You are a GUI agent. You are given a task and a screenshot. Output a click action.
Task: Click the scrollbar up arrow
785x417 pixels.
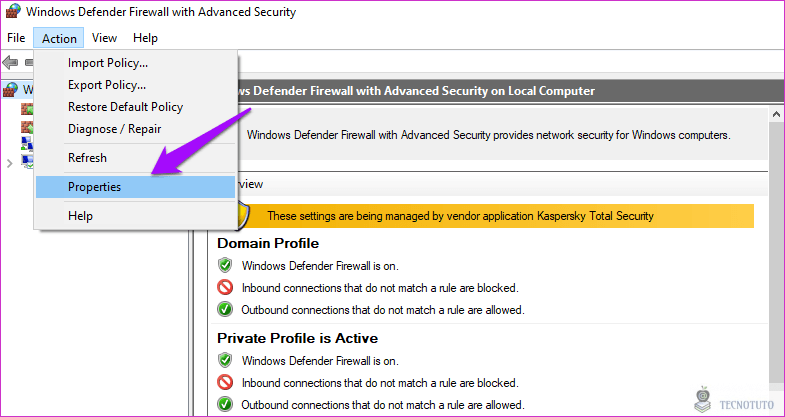776,115
